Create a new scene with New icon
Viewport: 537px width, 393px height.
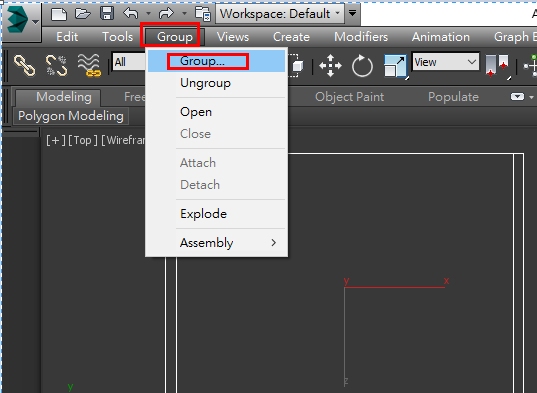pyautogui.click(x=59, y=14)
